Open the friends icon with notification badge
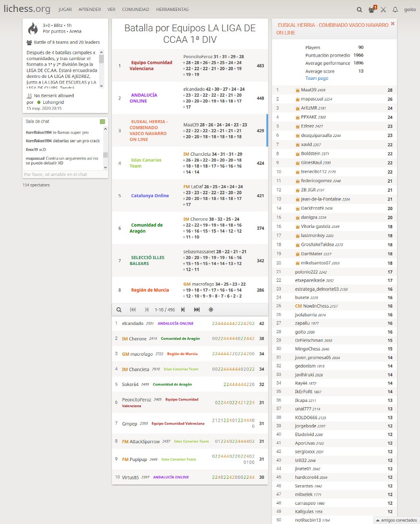The image size is (420, 524). pos(371,9)
